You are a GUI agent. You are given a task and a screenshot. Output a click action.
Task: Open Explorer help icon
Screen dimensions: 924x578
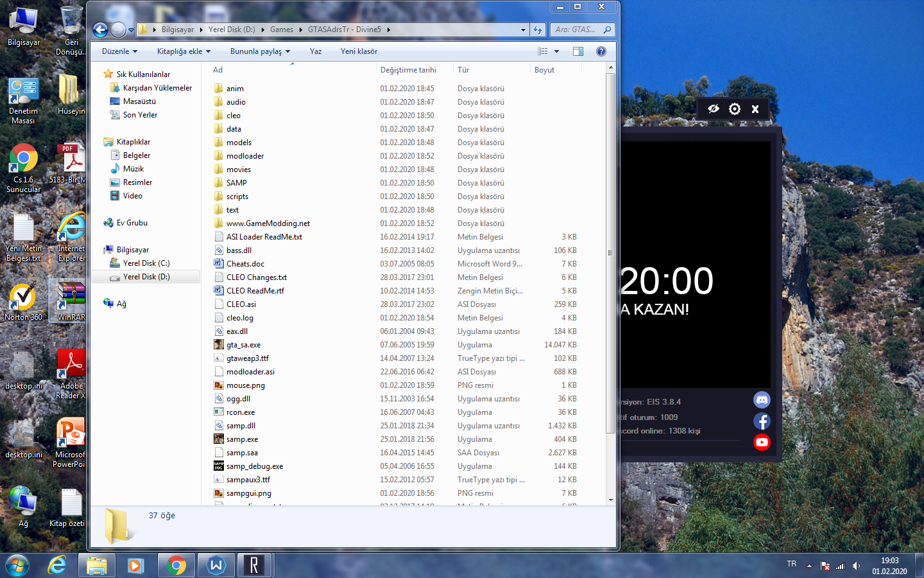tap(601, 51)
